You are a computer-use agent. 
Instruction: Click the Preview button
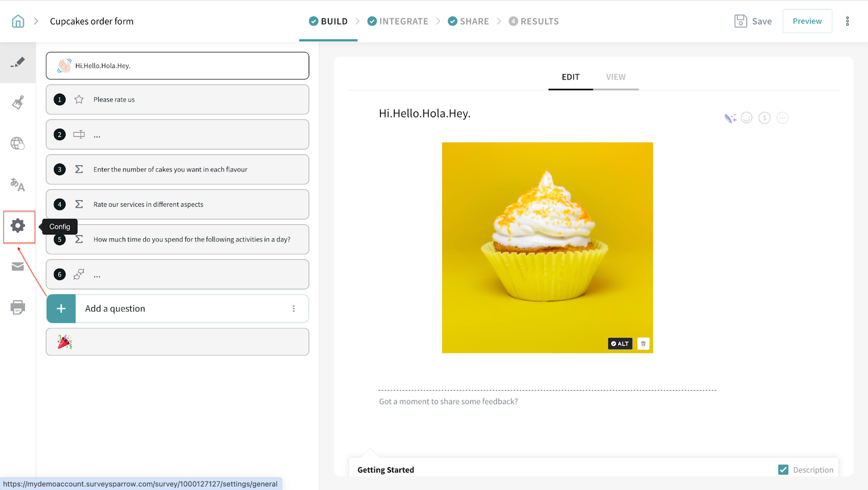coord(807,21)
